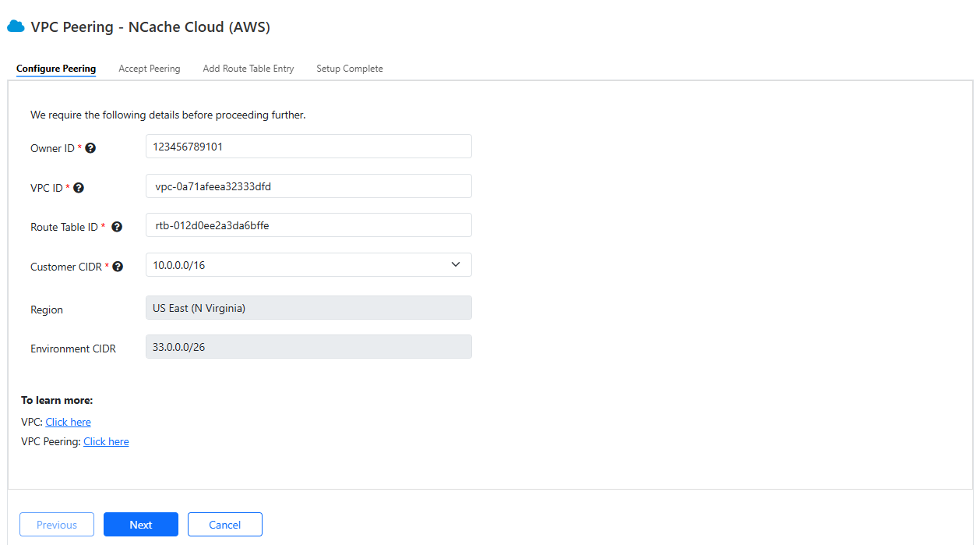
Task: Click the Previous button
Action: [57, 525]
